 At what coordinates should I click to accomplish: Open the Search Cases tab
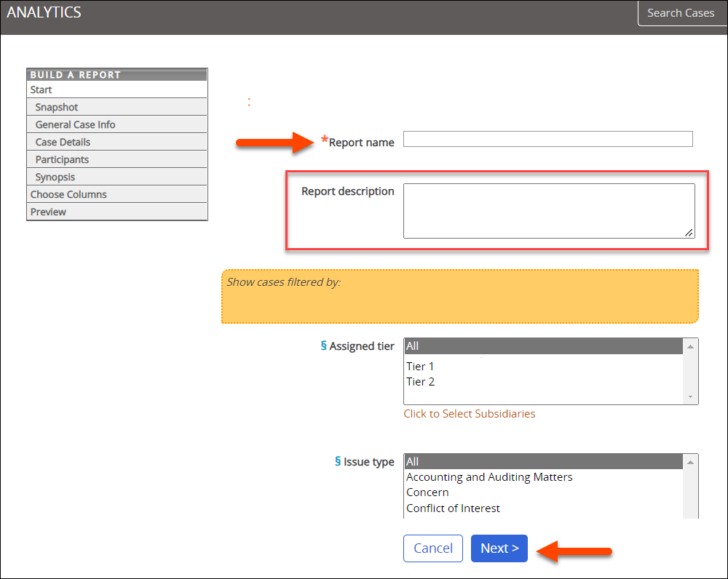point(681,13)
